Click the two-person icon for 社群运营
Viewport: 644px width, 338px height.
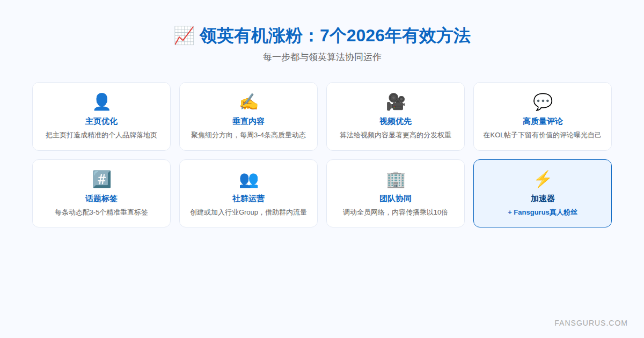(248, 179)
